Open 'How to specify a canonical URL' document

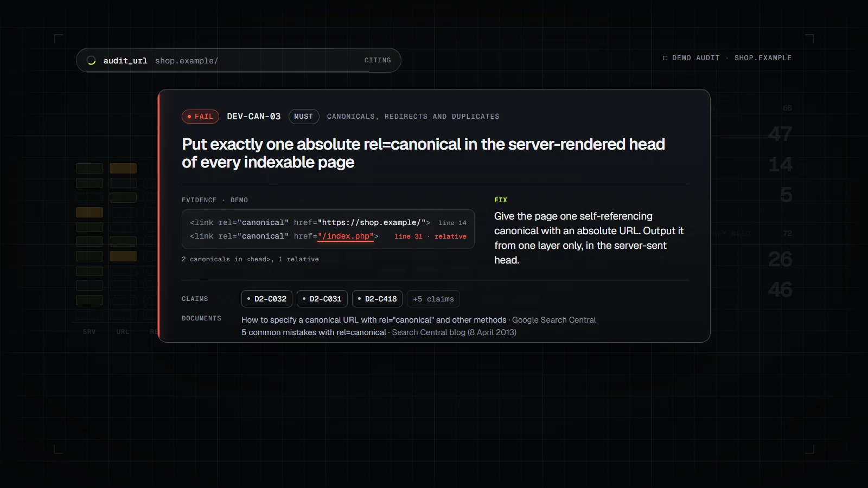tap(374, 320)
